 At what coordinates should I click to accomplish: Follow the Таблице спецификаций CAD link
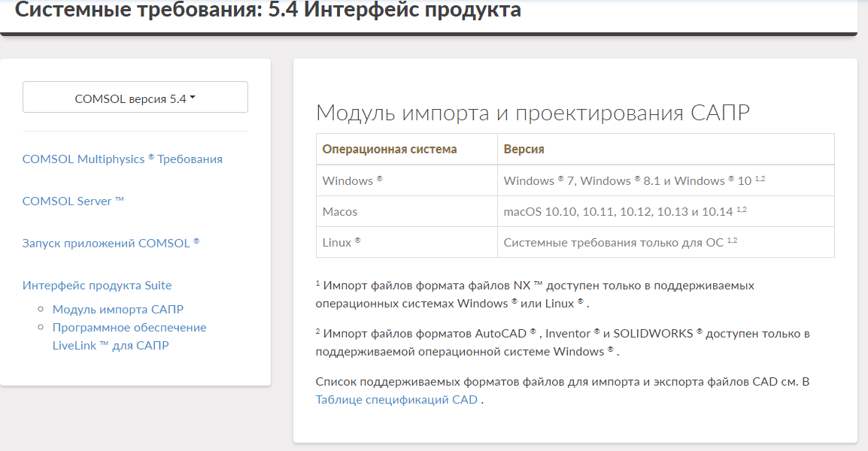click(x=396, y=400)
